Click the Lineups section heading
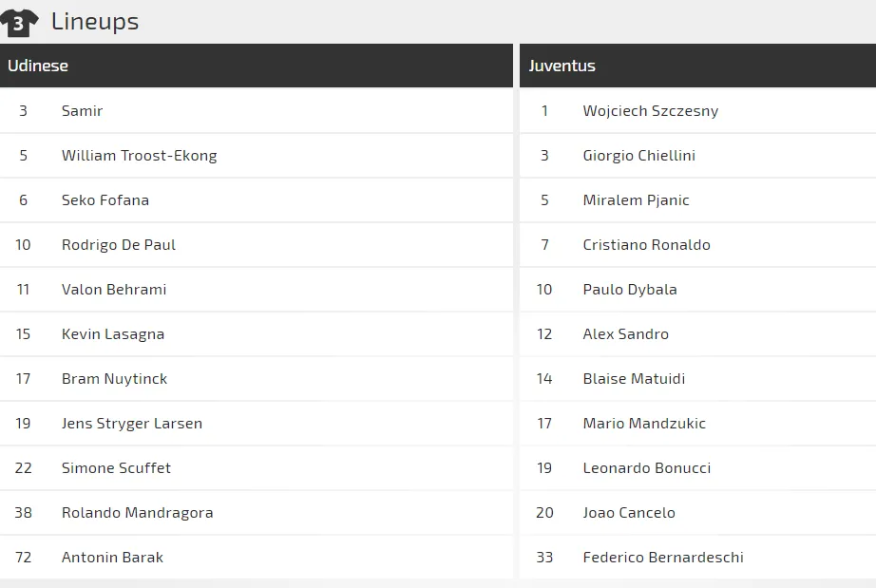Screen dimensions: 876x588 click(x=95, y=21)
